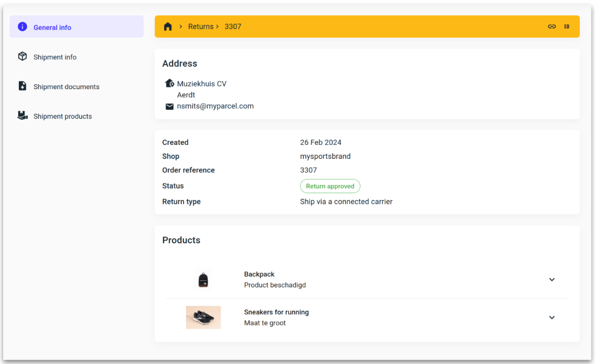
Task: Open the Shipment info section
Action: 55,57
